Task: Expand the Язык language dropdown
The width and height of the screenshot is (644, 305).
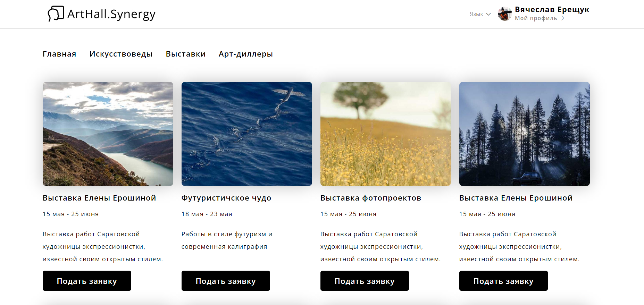Action: click(480, 14)
